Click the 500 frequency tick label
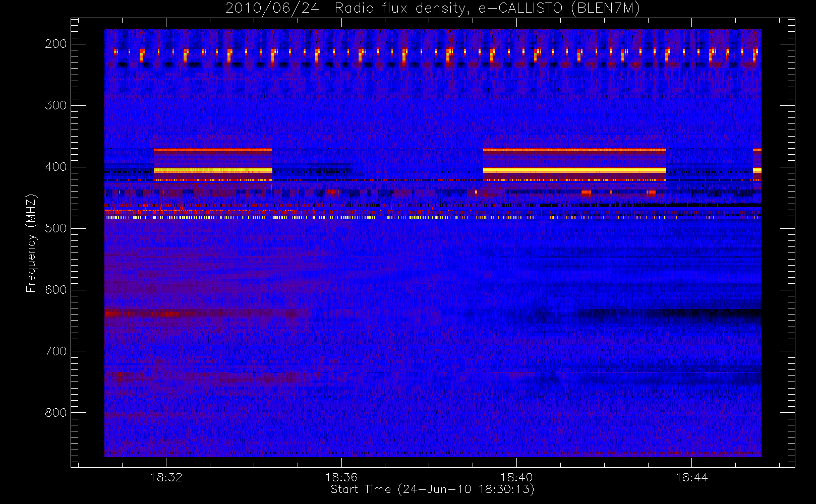816x504 pixels. click(x=56, y=228)
